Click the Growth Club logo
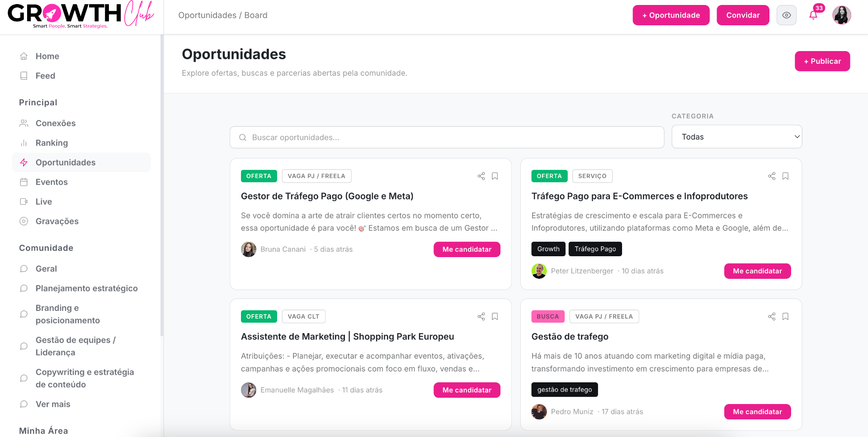The image size is (868, 437). [80, 15]
